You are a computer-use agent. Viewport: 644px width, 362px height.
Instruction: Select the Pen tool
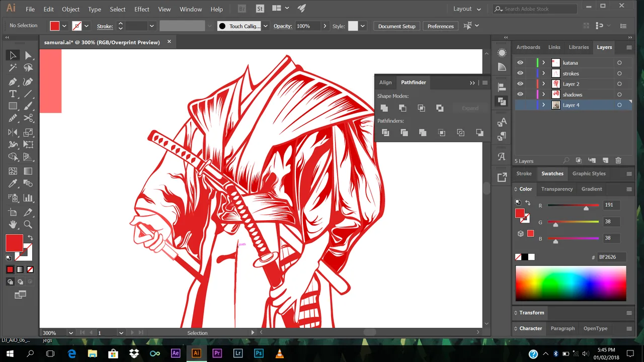[x=13, y=82]
